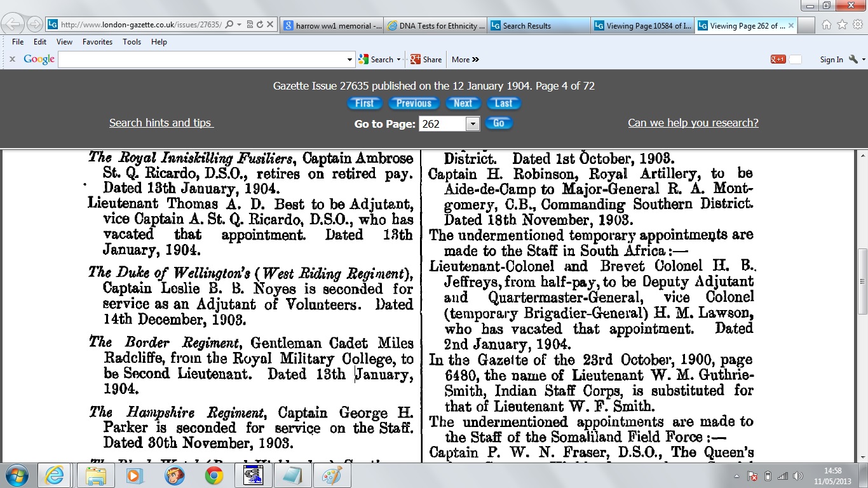Launch Google Chrome from the taskbar
Viewport: 868px width, 488px height.
214,475
